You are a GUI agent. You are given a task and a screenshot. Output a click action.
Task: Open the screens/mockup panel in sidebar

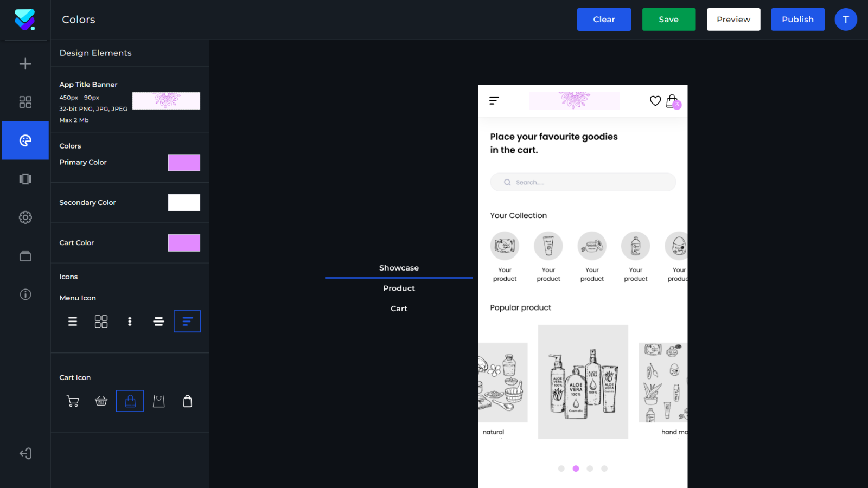pos(25,179)
